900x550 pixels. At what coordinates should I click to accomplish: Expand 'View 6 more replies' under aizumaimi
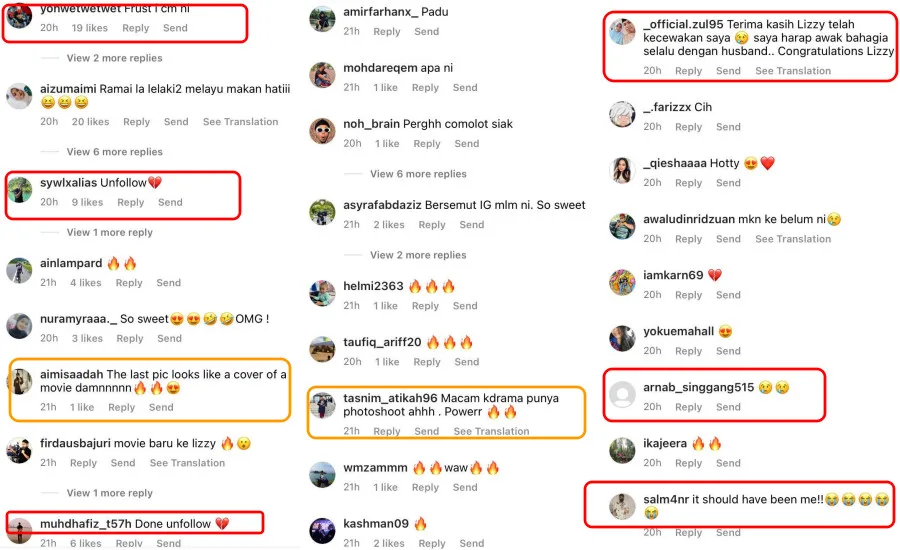(x=114, y=152)
